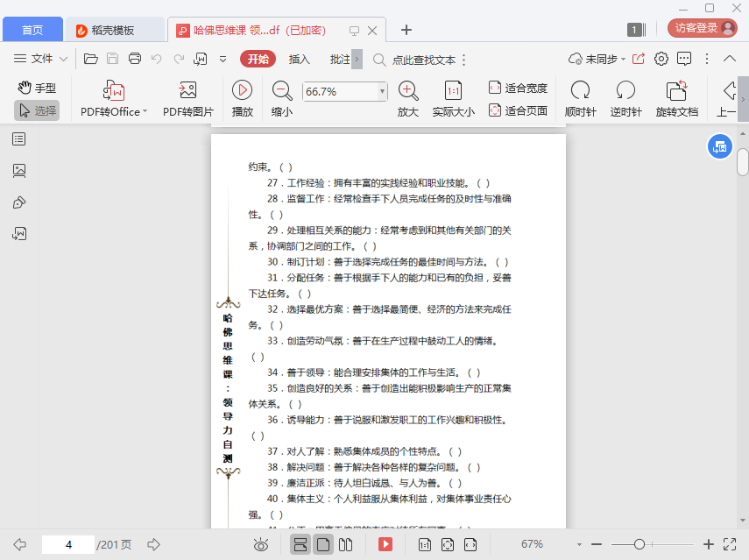Screen dimensions: 749x560
Task: Click 适合宽度 fit width option
Action: (x=518, y=88)
